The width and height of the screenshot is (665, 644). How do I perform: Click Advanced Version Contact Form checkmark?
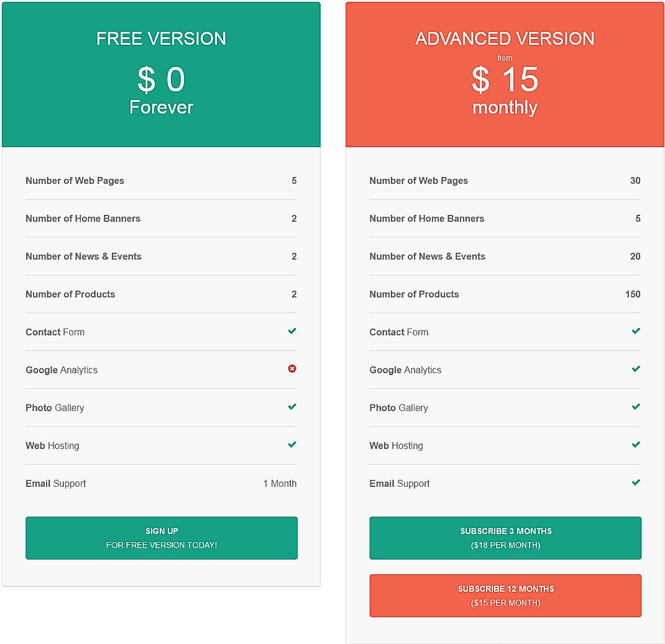(x=636, y=331)
